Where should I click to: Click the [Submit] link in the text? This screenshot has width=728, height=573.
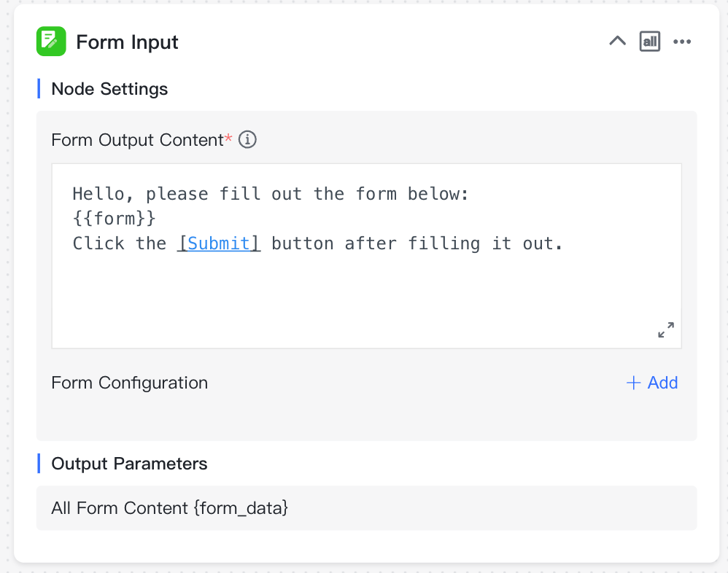[x=219, y=243]
